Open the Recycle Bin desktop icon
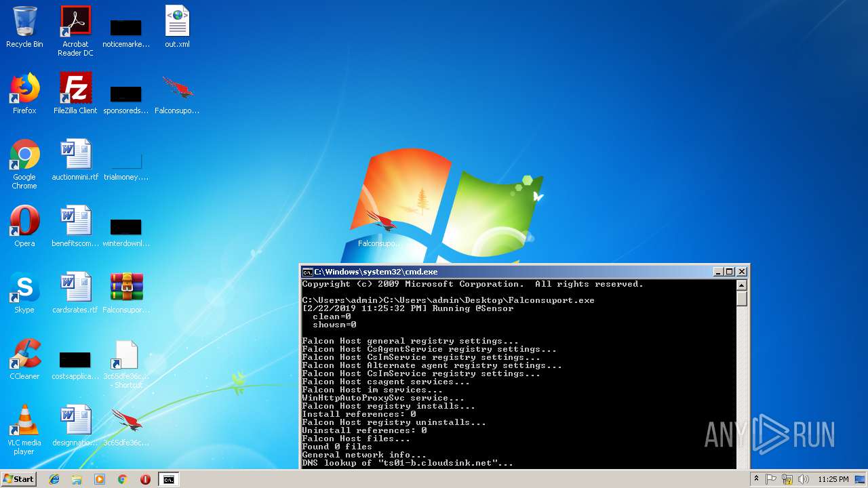 click(24, 27)
